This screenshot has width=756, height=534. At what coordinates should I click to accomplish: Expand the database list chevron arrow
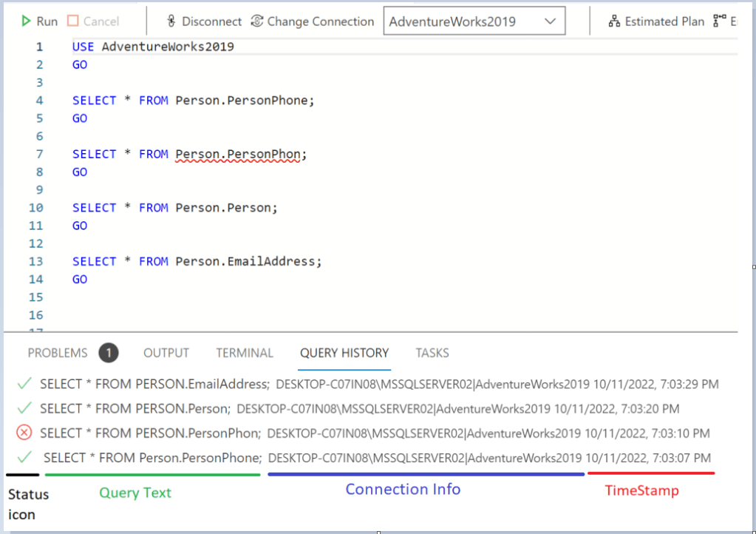tap(550, 21)
